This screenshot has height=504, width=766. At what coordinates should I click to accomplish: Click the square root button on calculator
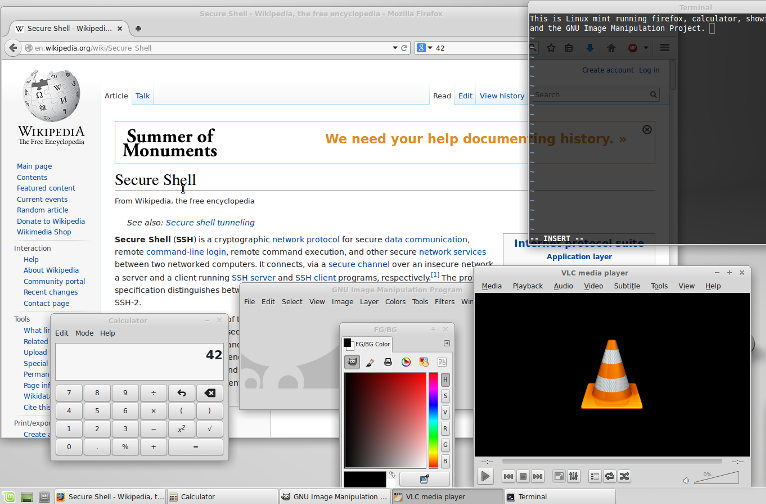click(210, 428)
